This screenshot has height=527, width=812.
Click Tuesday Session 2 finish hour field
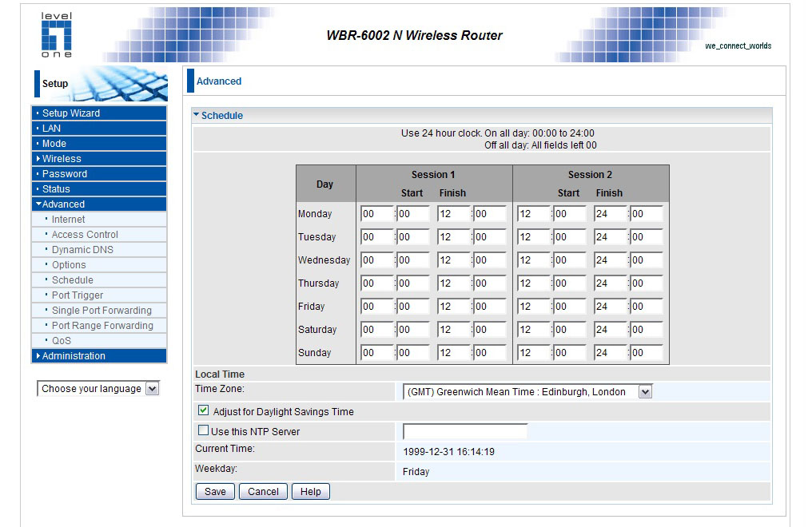611,237
